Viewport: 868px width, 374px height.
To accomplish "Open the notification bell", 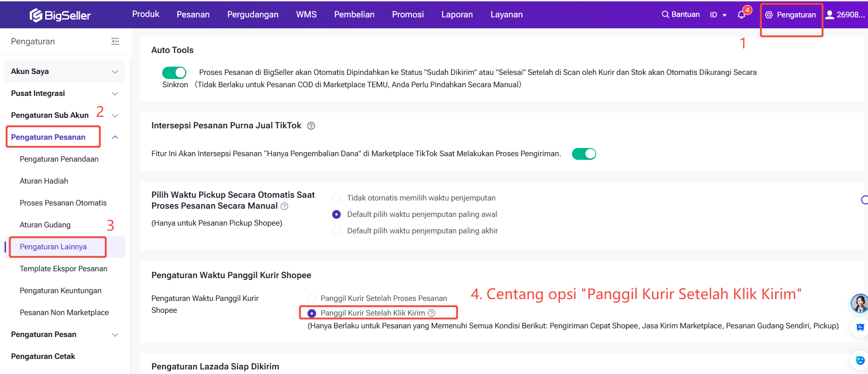I will (741, 15).
